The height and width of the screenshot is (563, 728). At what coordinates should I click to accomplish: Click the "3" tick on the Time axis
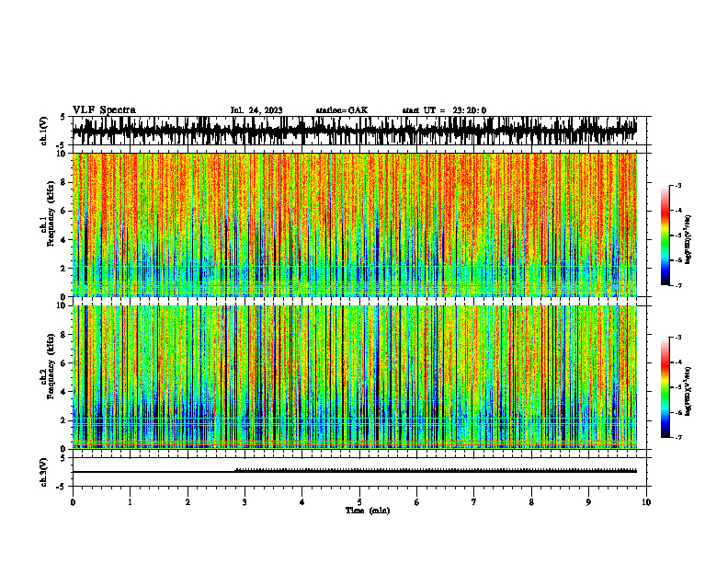click(x=245, y=502)
